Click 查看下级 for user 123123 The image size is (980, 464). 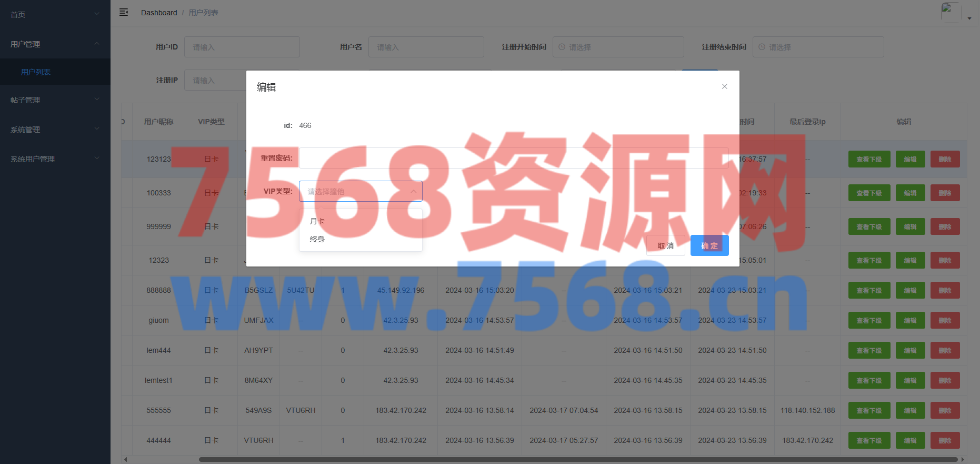click(869, 159)
